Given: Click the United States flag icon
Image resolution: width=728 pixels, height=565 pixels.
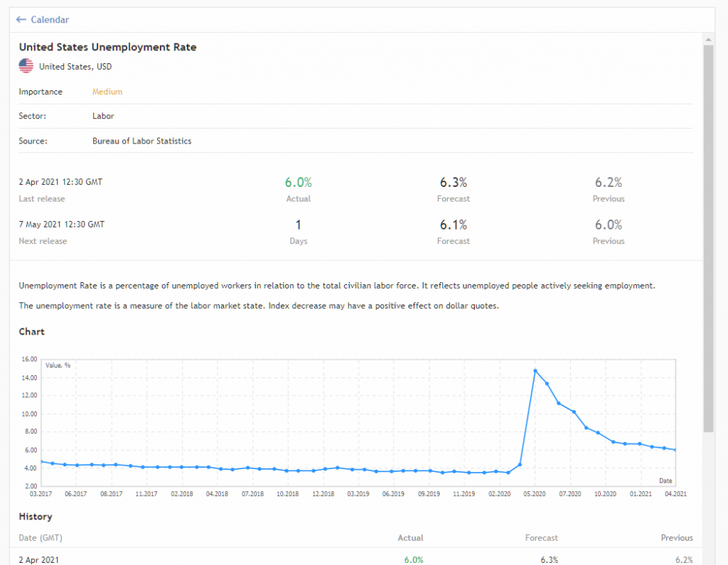Looking at the screenshot, I should click(x=26, y=66).
